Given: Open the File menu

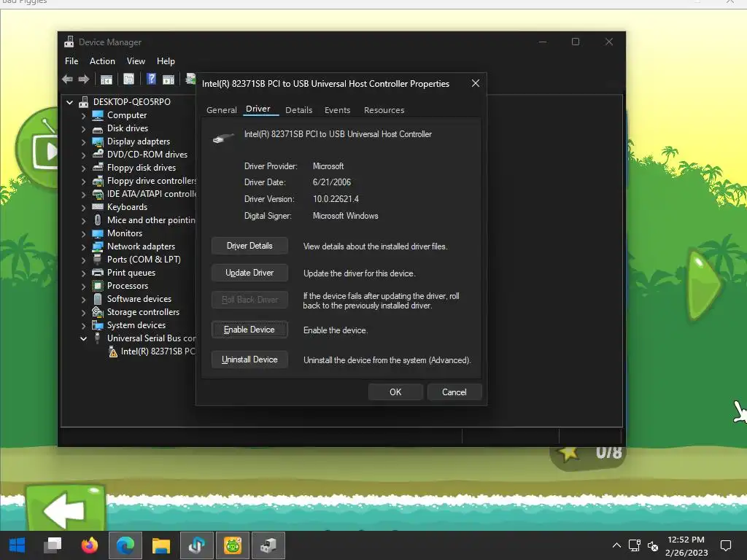Looking at the screenshot, I should (71, 61).
